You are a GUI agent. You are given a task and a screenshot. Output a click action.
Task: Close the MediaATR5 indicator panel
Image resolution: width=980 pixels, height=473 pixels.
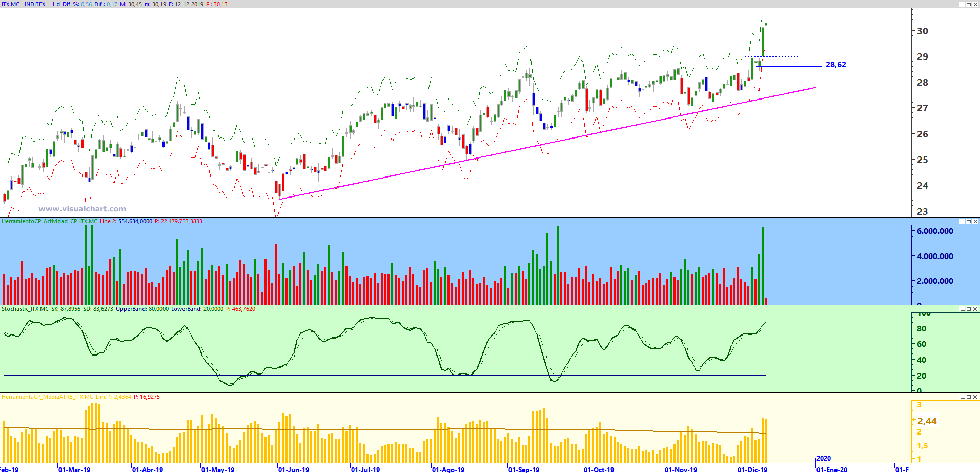pos(975,397)
